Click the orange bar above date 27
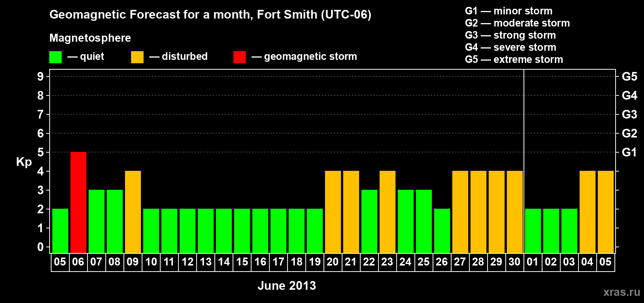 (x=460, y=212)
